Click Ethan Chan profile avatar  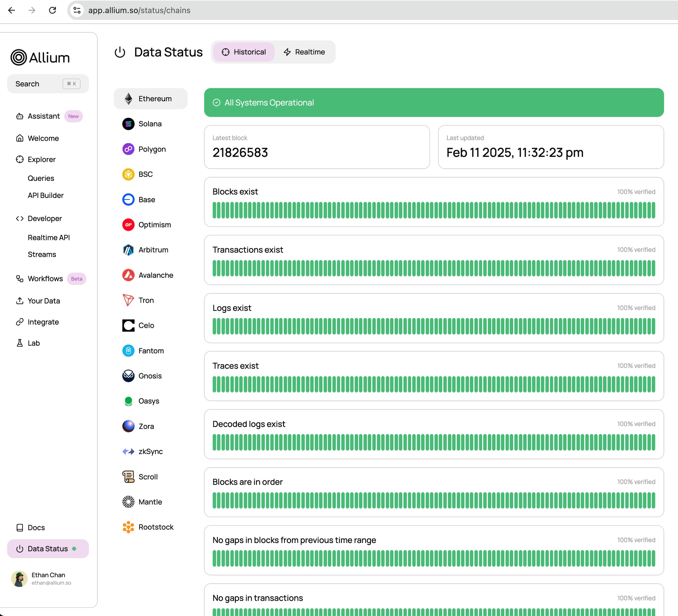(19, 579)
